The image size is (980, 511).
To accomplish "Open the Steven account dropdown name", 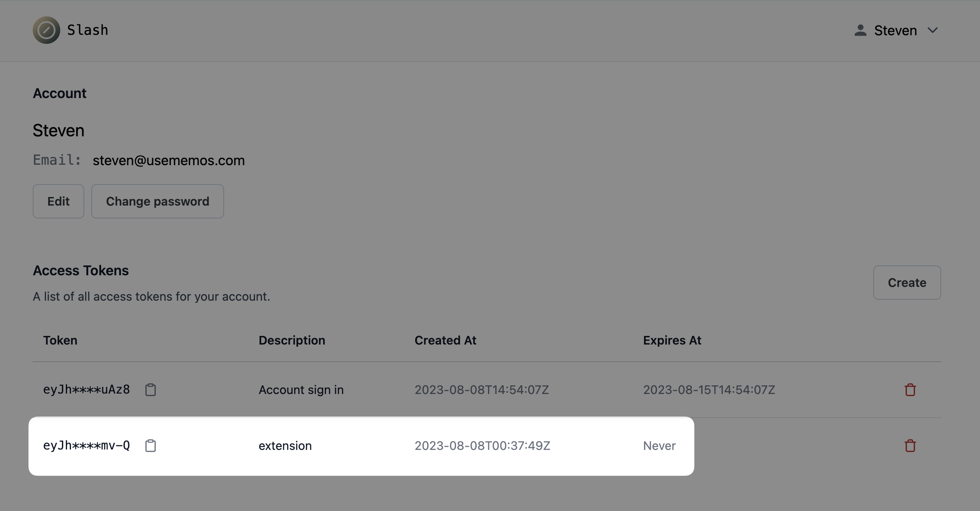I will click(x=895, y=31).
